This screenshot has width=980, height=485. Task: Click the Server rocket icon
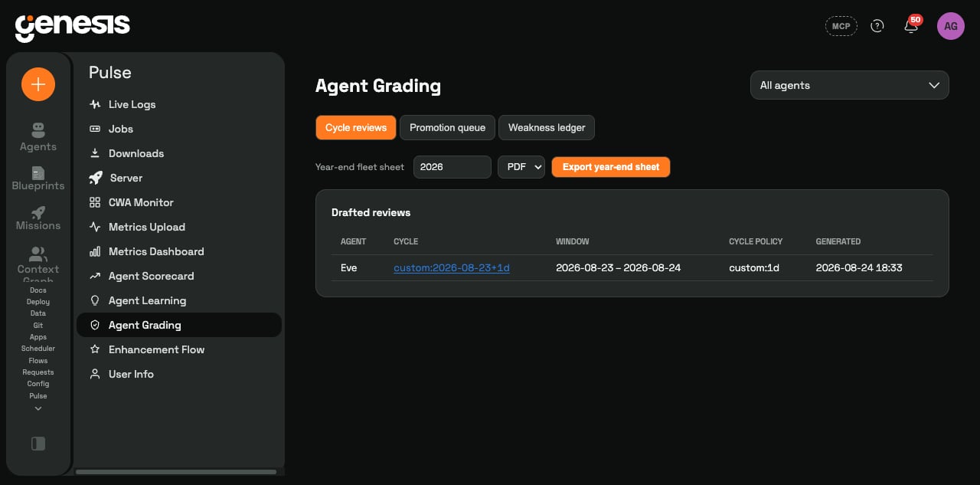click(96, 178)
